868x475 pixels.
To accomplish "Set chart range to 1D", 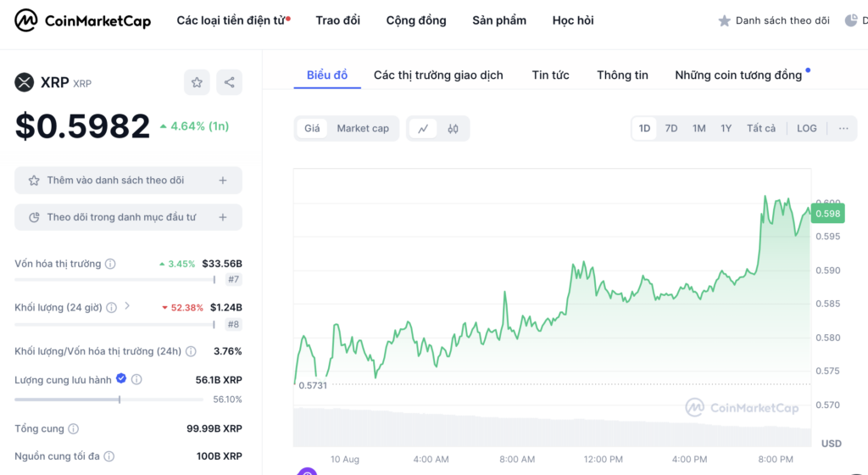I will pyautogui.click(x=644, y=128).
